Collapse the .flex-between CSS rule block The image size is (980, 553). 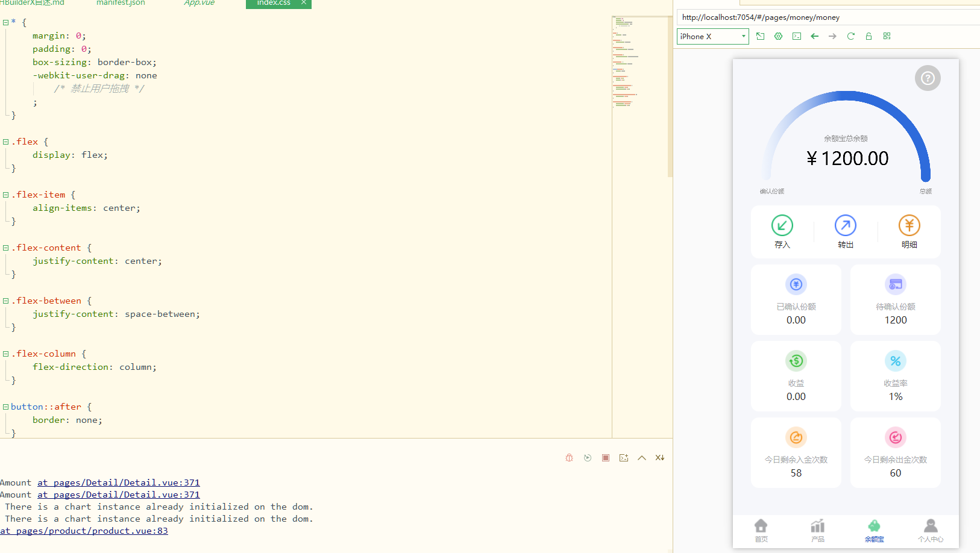click(x=5, y=301)
